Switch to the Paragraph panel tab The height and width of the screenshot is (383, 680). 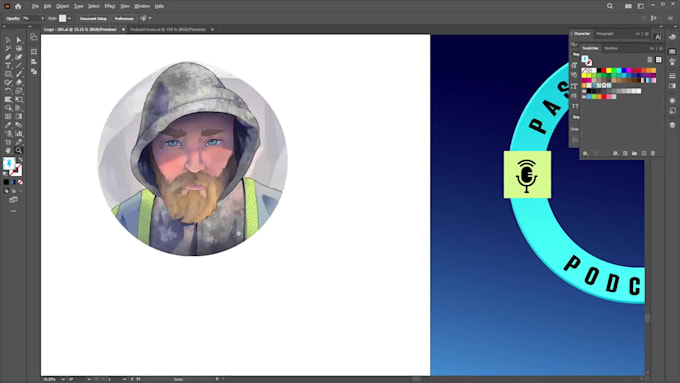pyautogui.click(x=605, y=34)
